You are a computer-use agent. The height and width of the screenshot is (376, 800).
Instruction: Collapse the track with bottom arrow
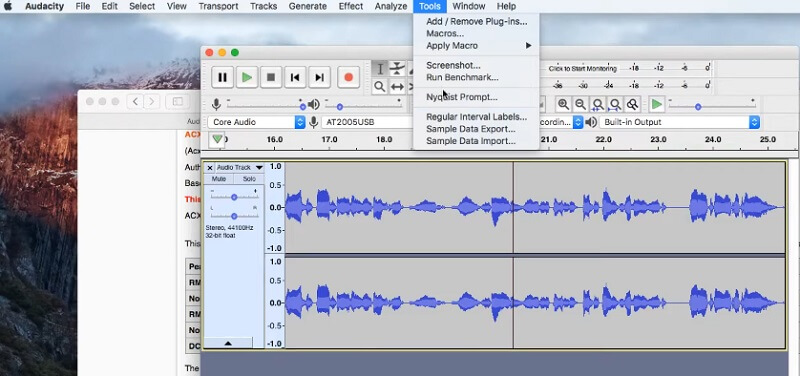click(x=228, y=343)
